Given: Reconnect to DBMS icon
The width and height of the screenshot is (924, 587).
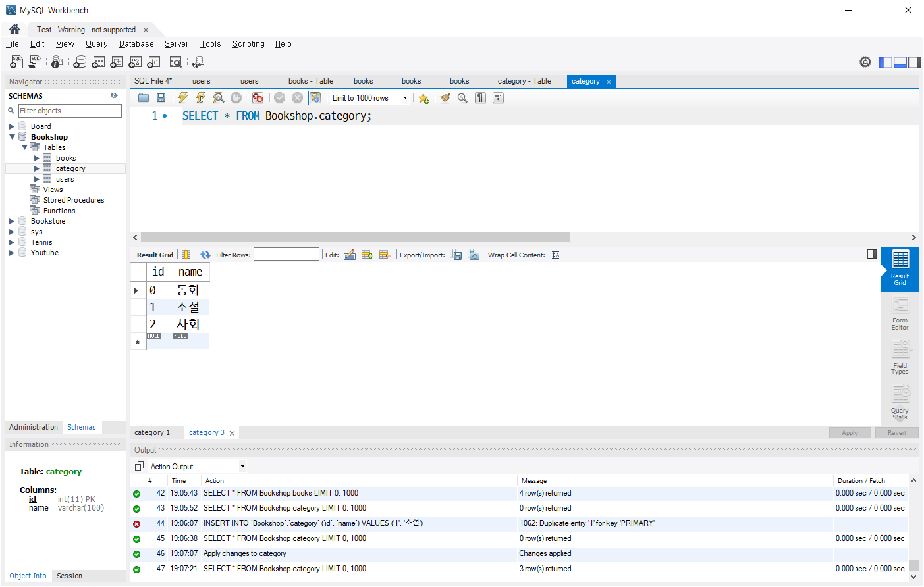Looking at the screenshot, I should [198, 62].
